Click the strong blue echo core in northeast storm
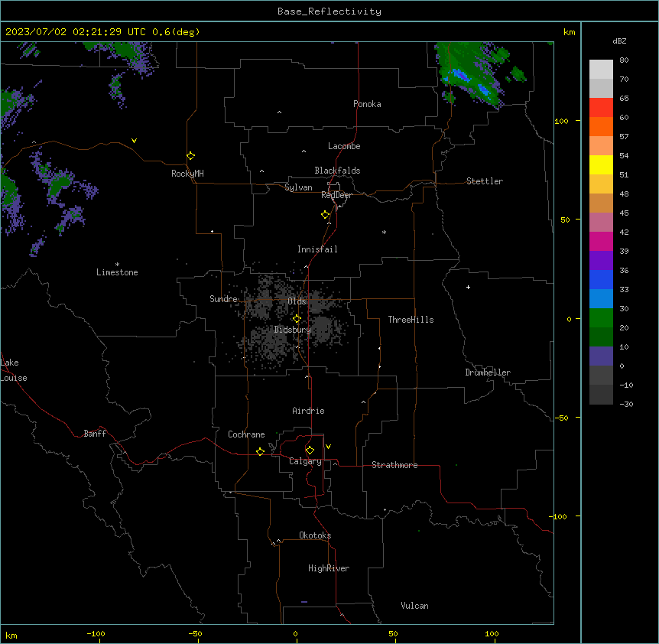The width and height of the screenshot is (659, 644). (x=462, y=76)
